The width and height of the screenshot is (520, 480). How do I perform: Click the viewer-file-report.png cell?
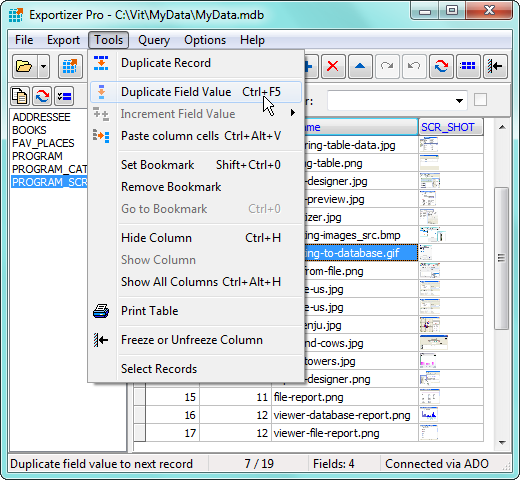345,433
